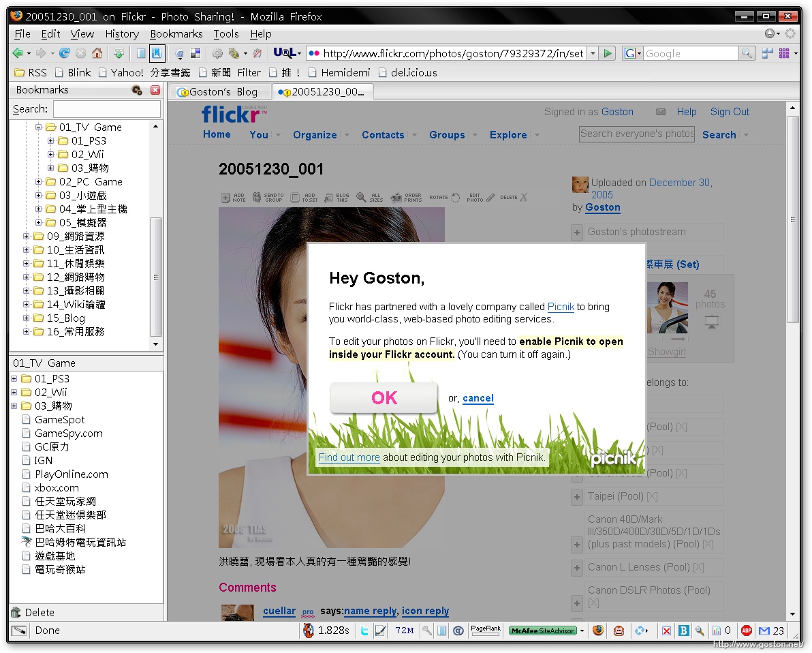
Task: Expand the 13_攝影相關 folder
Action: pyautogui.click(x=27, y=290)
